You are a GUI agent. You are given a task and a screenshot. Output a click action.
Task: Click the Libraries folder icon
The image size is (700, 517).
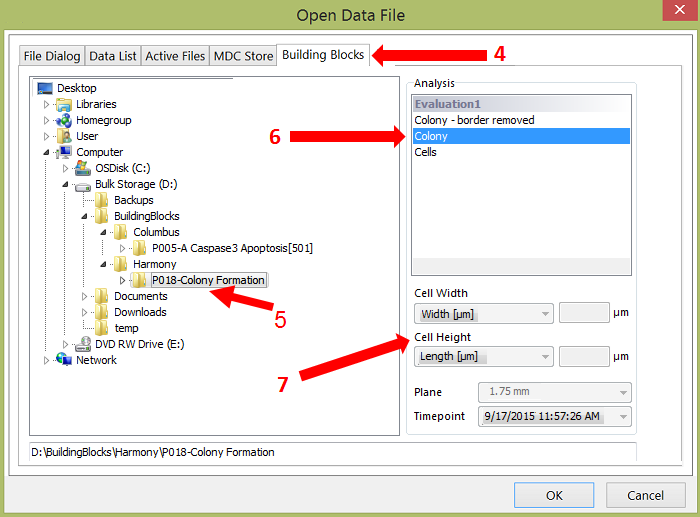pos(65,104)
